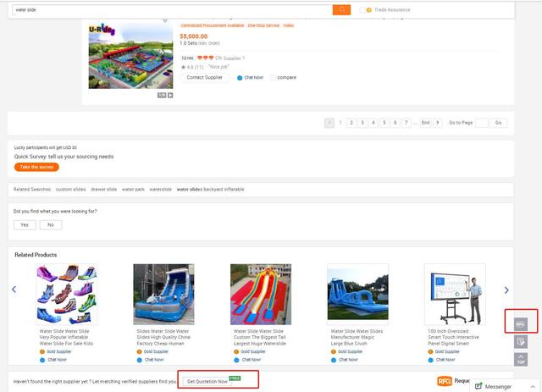Screen dimensions: 542x392
Task: Click the question mark after CN Supplier
Action: pyautogui.click(x=243, y=58)
